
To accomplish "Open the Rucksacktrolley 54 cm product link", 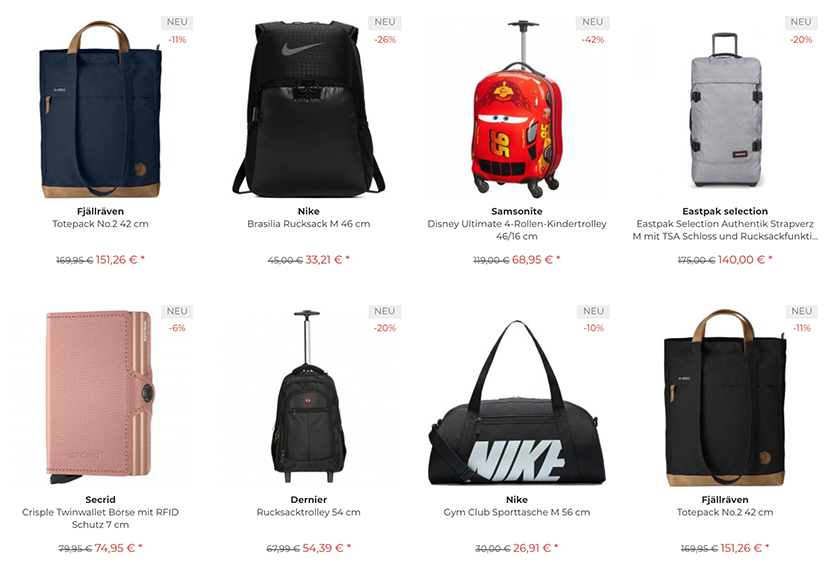I will (309, 512).
